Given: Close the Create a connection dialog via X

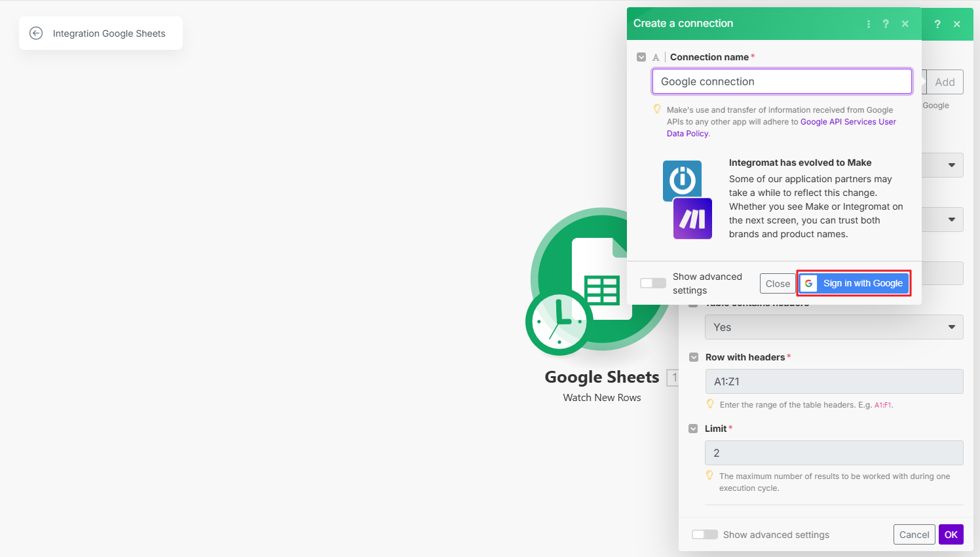Looking at the screenshot, I should coord(905,24).
